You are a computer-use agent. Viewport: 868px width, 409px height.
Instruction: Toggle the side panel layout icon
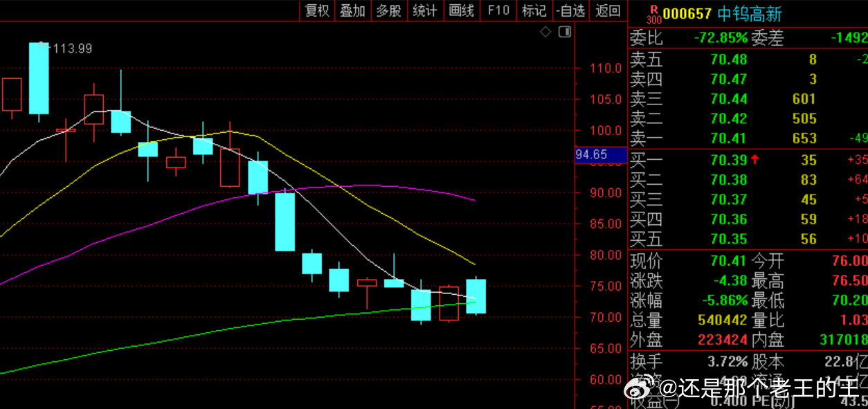[565, 32]
